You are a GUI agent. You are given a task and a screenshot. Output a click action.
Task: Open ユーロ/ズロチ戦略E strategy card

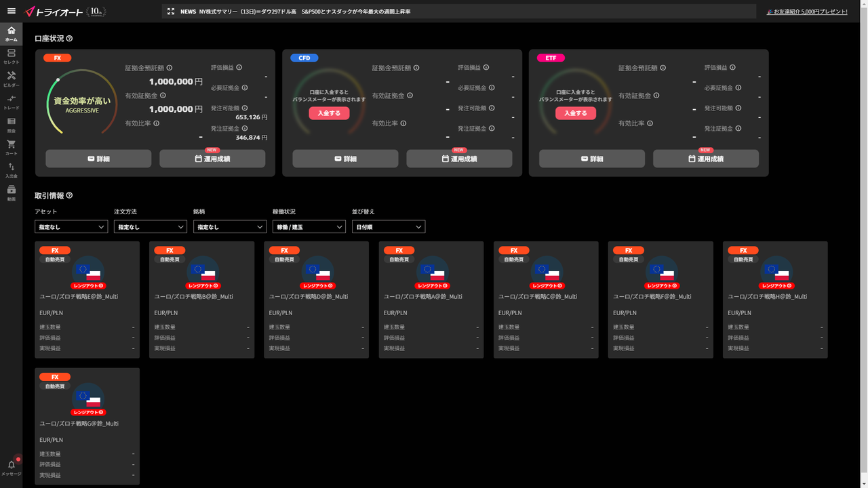87,300
